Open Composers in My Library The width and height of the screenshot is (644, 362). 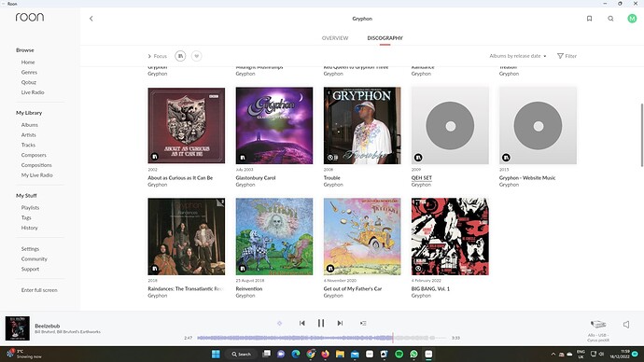point(34,155)
